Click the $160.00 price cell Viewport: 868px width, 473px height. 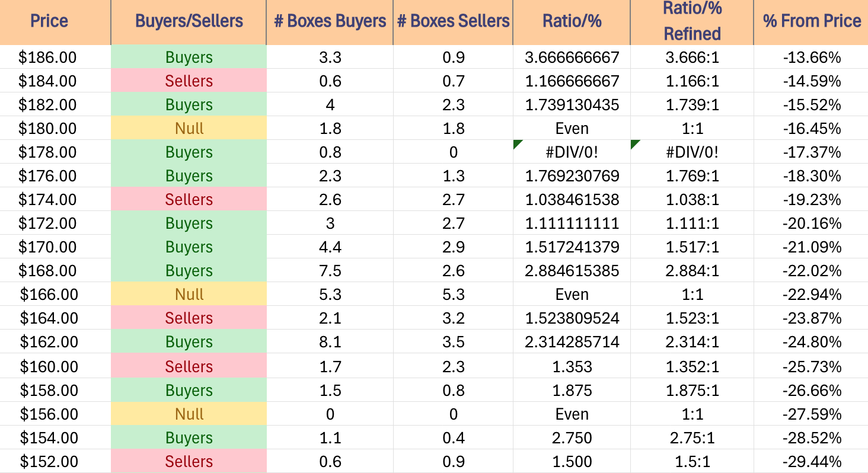pyautogui.click(x=55, y=366)
